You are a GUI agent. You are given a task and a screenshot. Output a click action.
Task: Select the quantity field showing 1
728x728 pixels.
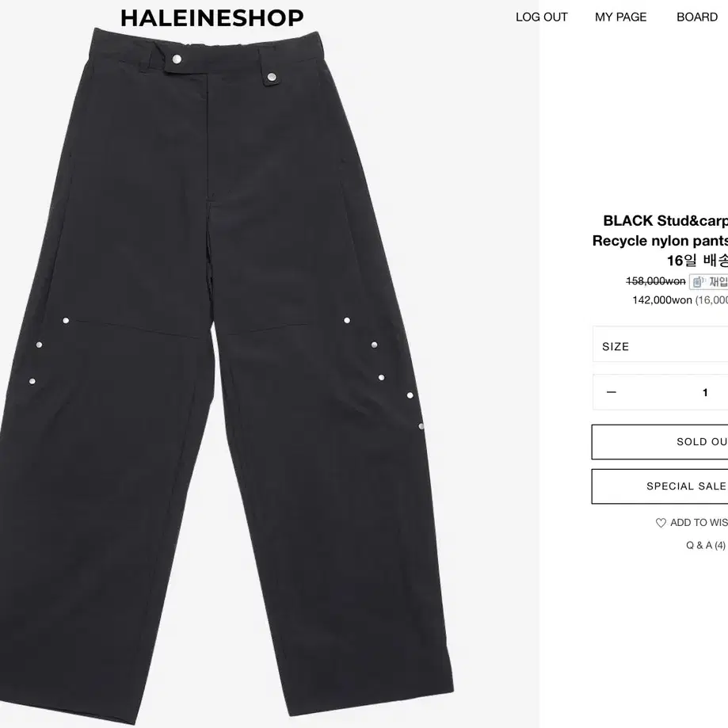click(x=705, y=393)
